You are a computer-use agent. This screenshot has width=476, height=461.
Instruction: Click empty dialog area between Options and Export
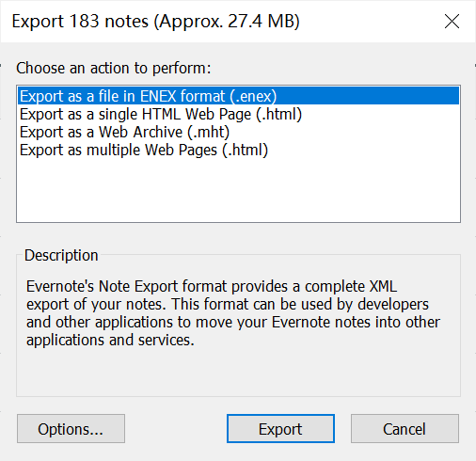176,429
